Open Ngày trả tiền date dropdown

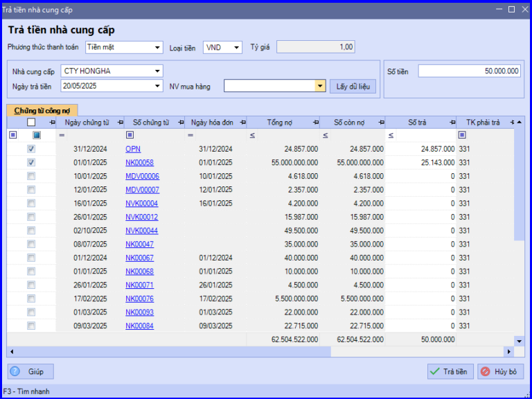click(x=157, y=86)
